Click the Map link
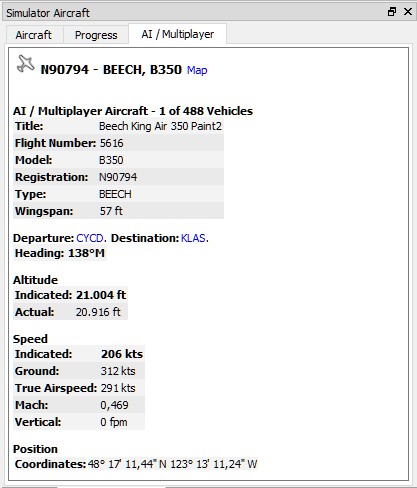 tap(197, 70)
